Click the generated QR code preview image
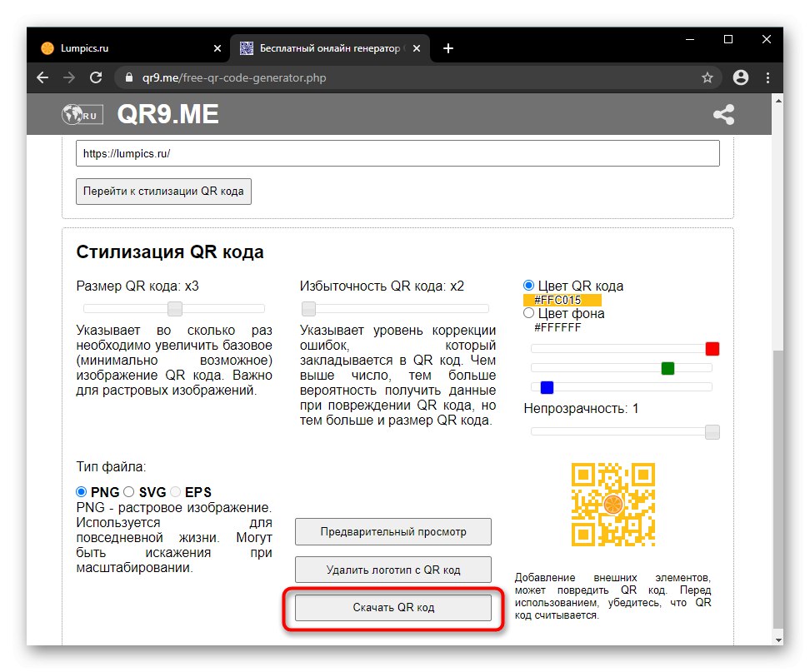Viewport: 810px width, 672px height. [613, 505]
